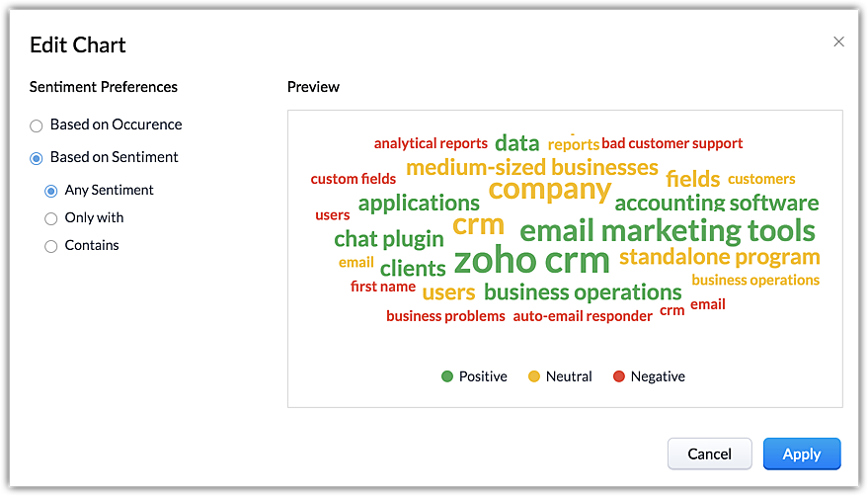Image resolution: width=868 pixels, height=496 pixels.
Task: Click 'email marketing tools' in word cloud
Action: 667,231
